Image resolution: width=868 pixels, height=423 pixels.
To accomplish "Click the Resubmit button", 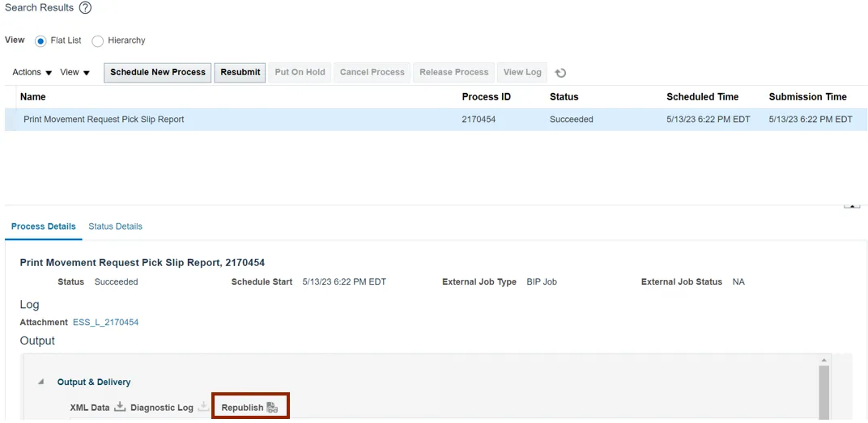I will (240, 73).
